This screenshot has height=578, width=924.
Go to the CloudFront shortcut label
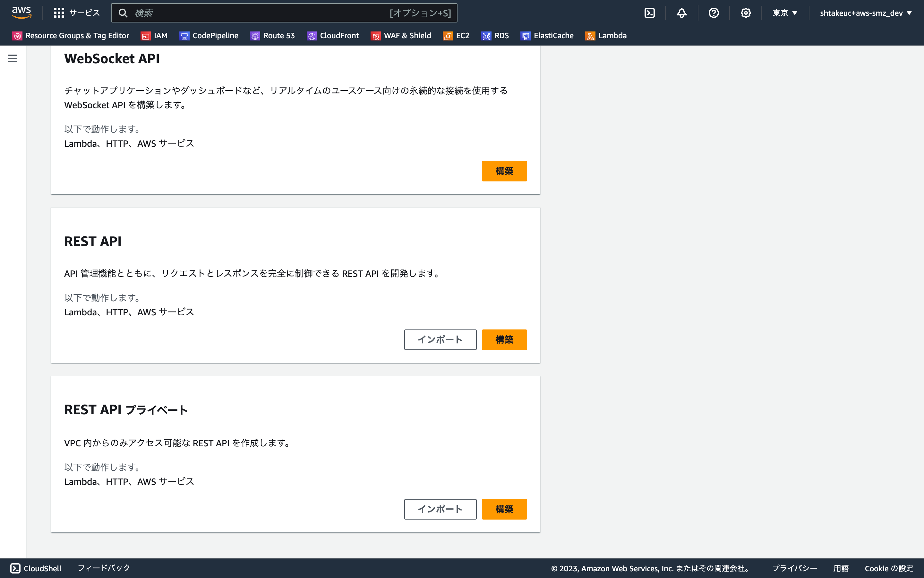(339, 36)
